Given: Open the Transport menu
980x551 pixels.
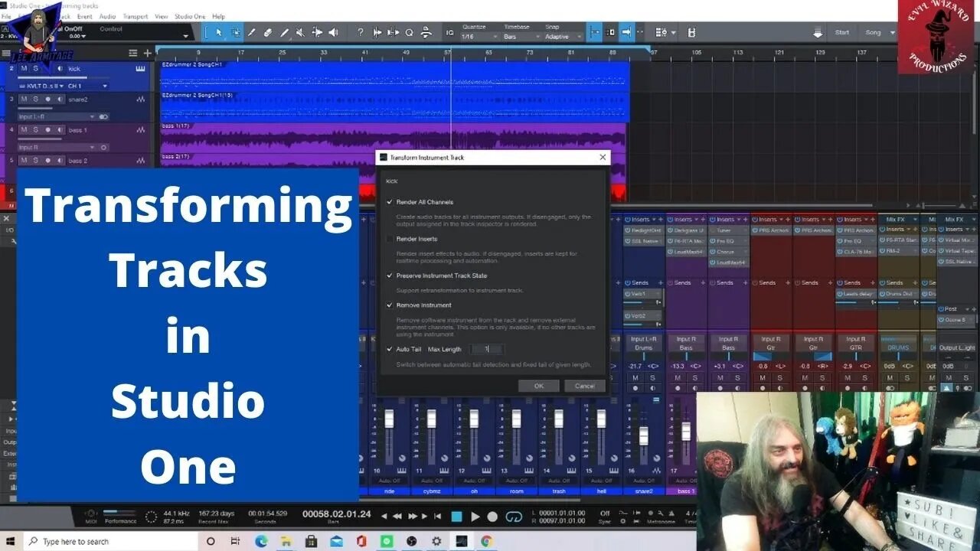Looking at the screenshot, I should click(x=136, y=16).
